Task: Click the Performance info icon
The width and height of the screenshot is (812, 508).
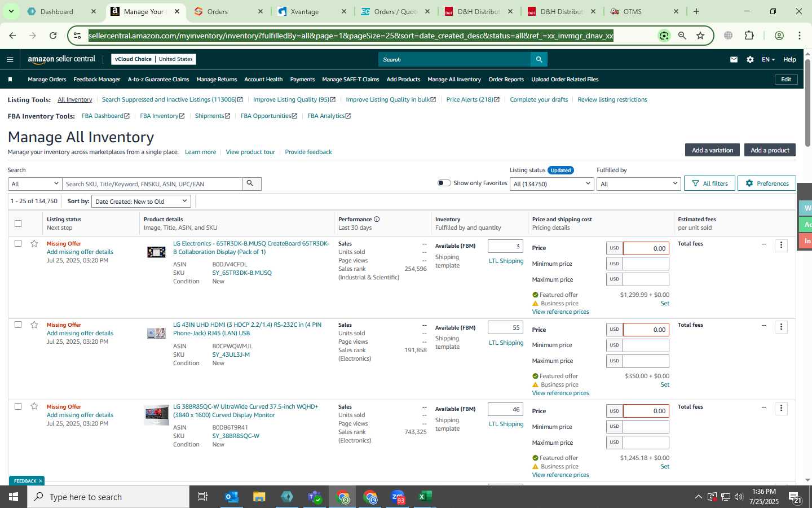Action: coord(377,219)
